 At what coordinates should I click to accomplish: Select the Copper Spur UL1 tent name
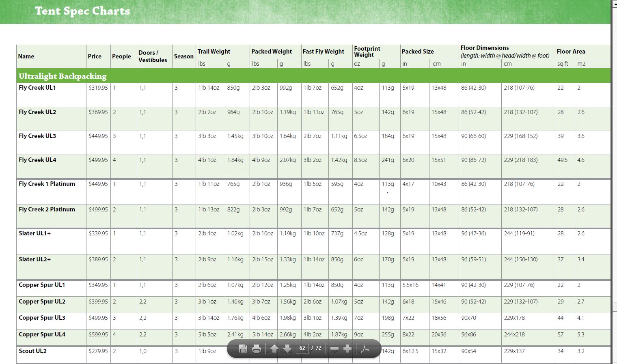click(42, 285)
